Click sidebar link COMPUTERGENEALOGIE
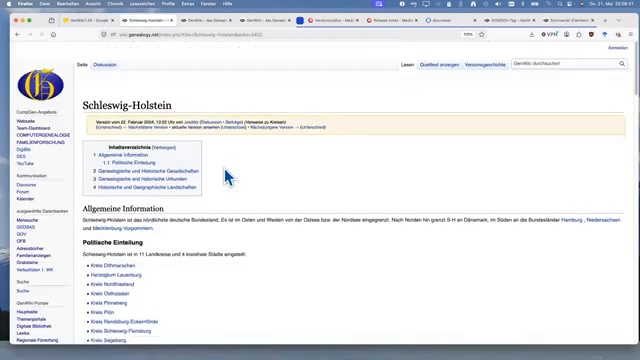Screen dimensions: 640x360 pyautogui.click(x=43, y=135)
